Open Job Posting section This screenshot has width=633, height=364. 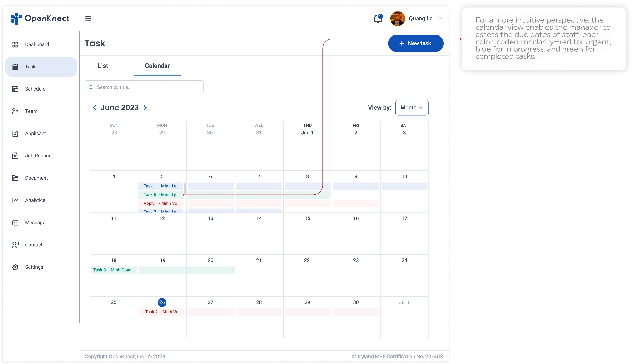coord(38,156)
